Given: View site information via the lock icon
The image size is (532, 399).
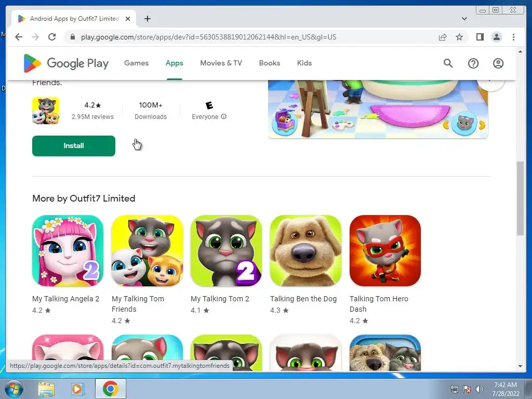Looking at the screenshot, I should (x=72, y=37).
